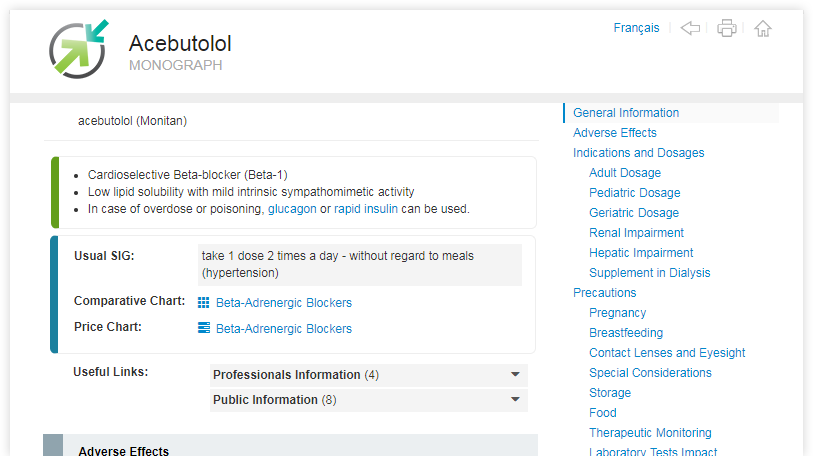This screenshot has height=456, width=813.
Task: Click the Price Chart list icon
Action: (x=204, y=328)
